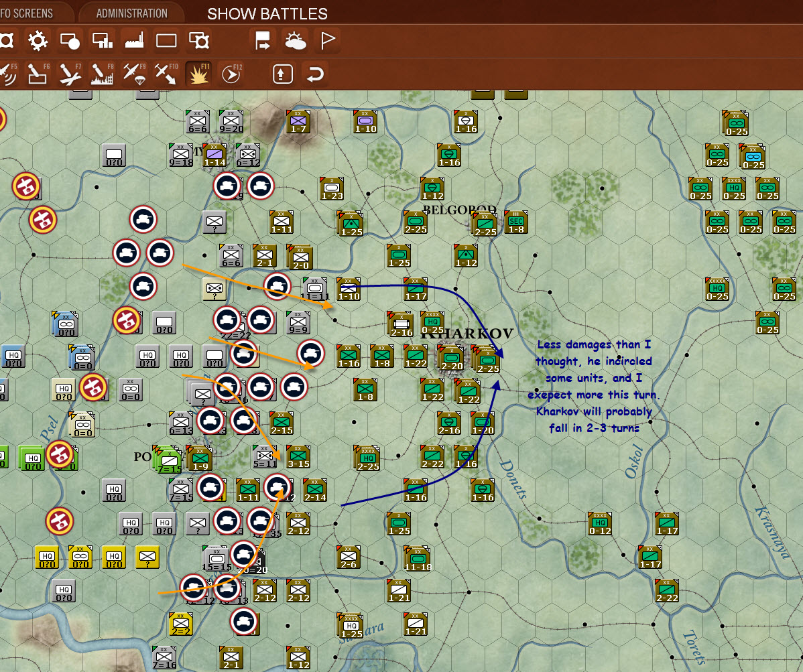Click the pennant flag outline icon
This screenshot has height=672, width=803.
pyautogui.click(x=327, y=40)
